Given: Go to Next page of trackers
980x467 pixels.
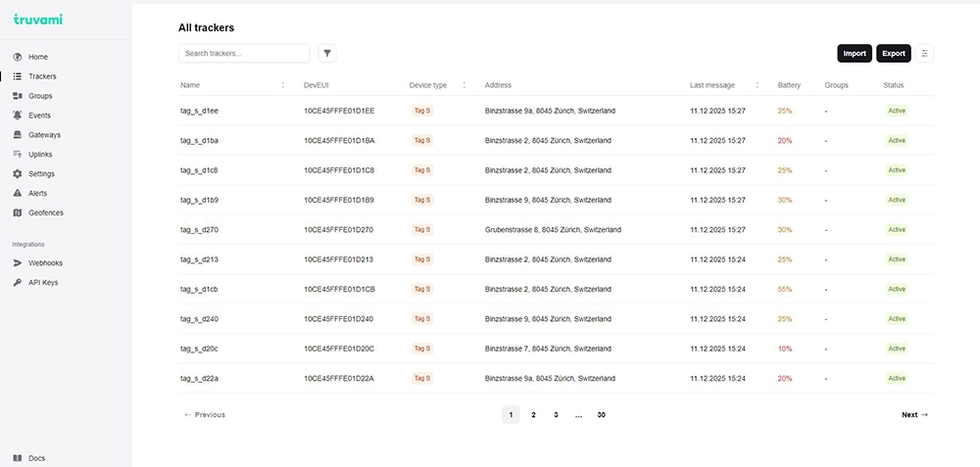Looking at the screenshot, I should [914, 415].
